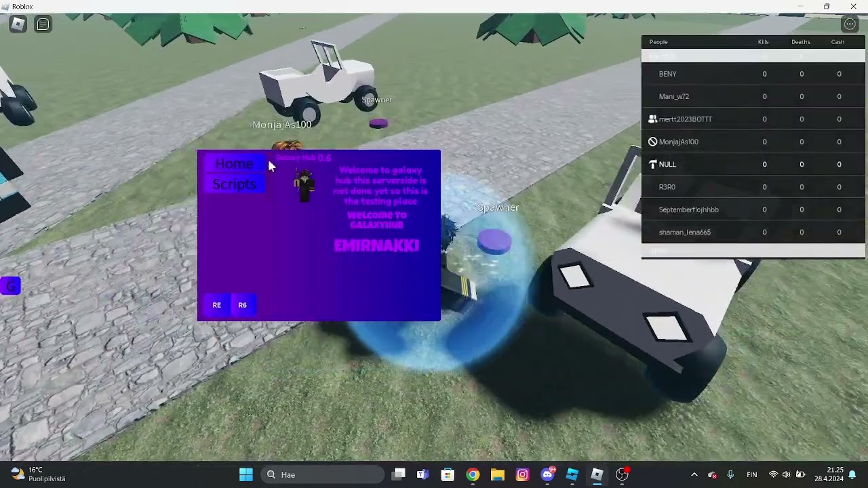Open File Explorer from the taskbar
868x488 pixels.
[x=498, y=474]
